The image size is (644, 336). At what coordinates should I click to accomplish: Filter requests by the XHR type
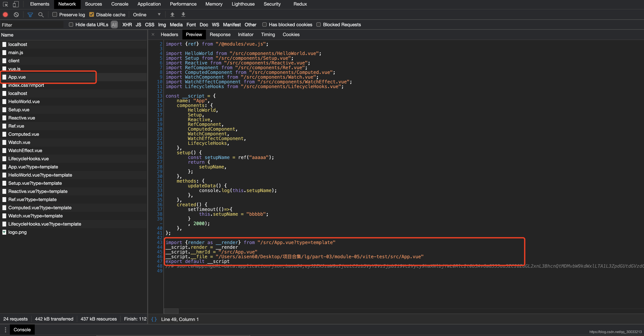click(x=127, y=24)
